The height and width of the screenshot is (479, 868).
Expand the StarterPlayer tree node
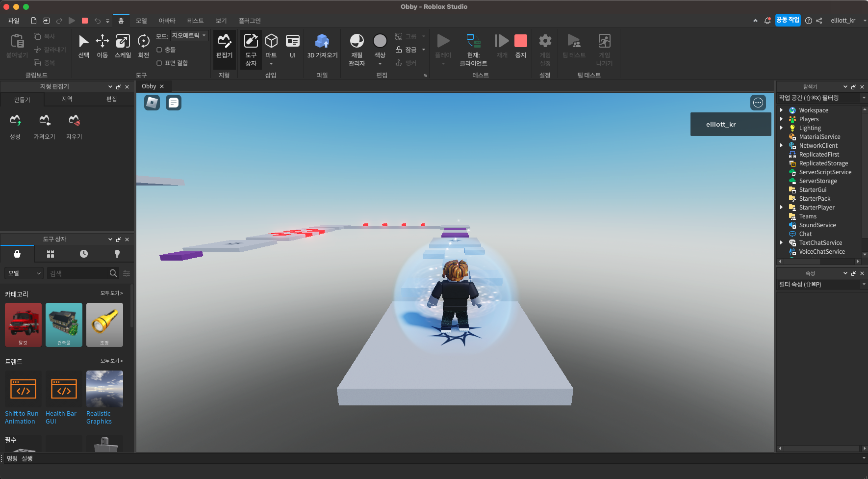click(782, 208)
